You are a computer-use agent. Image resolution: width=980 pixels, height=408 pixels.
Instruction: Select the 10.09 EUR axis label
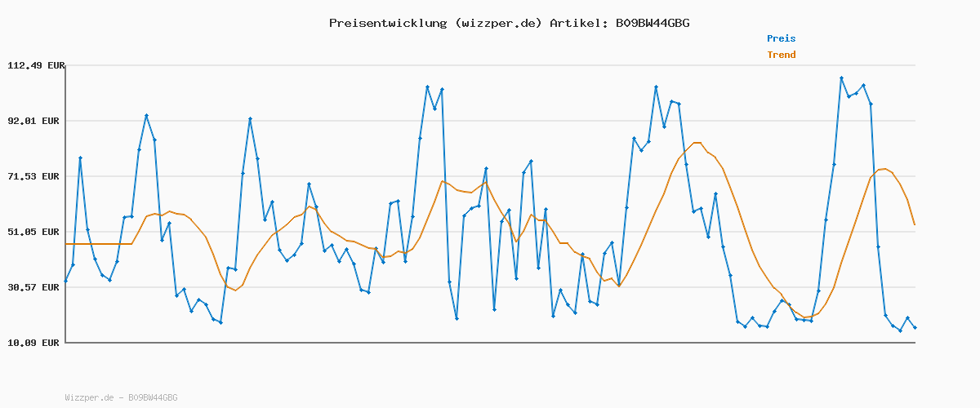pos(36,343)
